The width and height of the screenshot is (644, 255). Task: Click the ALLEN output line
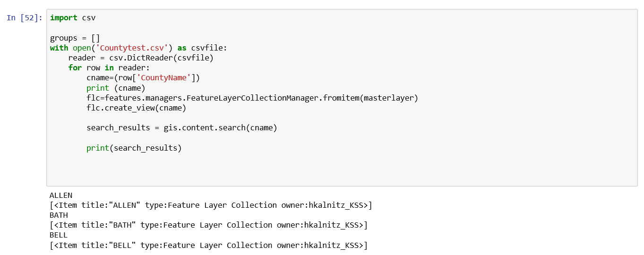pos(61,195)
